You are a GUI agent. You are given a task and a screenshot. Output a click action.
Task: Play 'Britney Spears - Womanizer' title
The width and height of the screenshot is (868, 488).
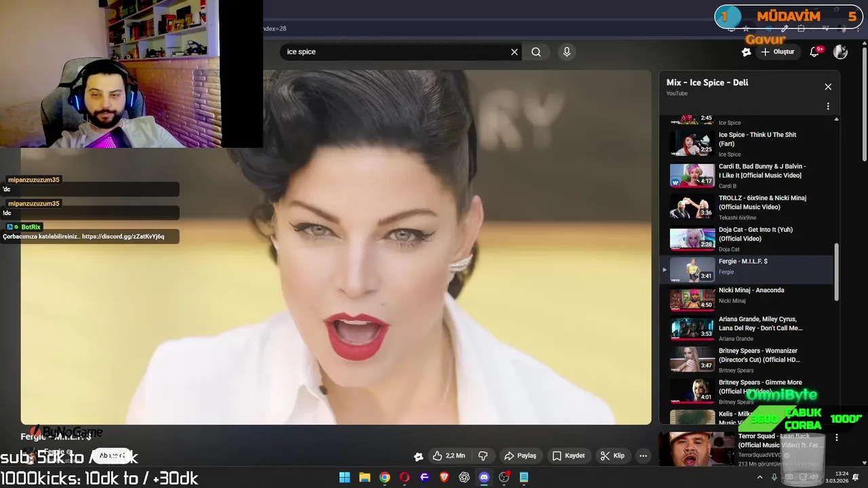(759, 355)
